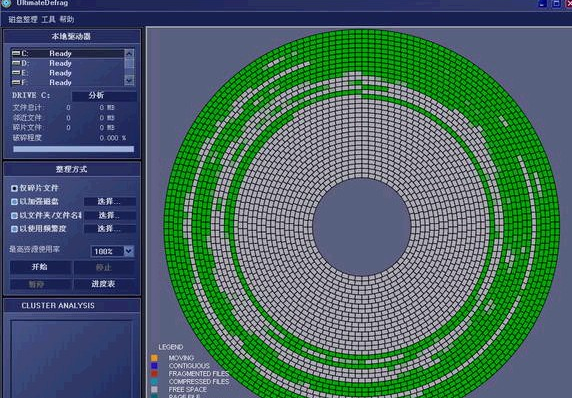This screenshot has width=572, height=398.
Task: Click the UltimateDefrag app icon in title bar
Action: click(x=6, y=4)
